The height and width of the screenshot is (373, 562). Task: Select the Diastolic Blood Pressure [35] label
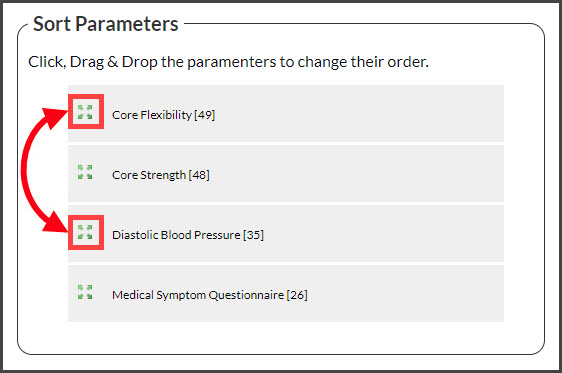[188, 235]
